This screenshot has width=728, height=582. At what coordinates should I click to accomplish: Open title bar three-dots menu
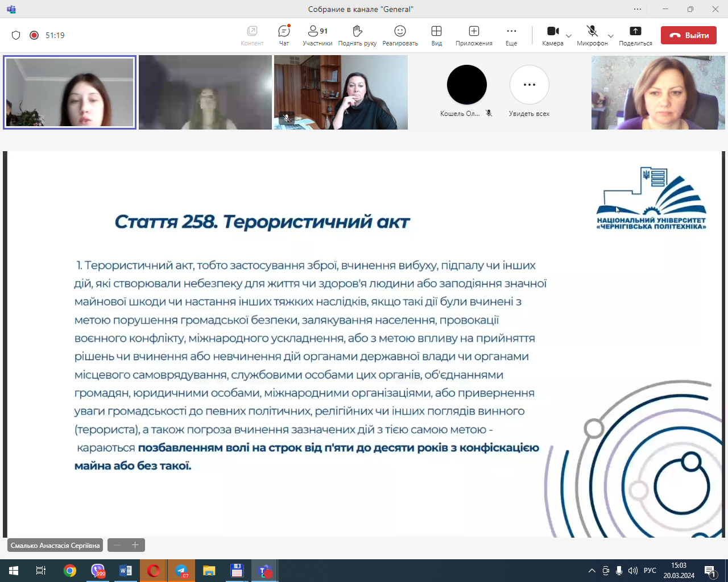coord(638,9)
